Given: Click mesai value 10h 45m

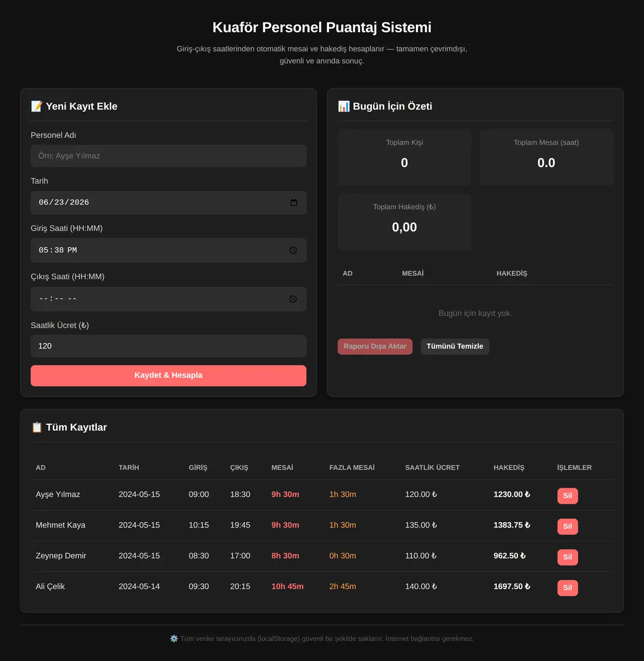Looking at the screenshot, I should [x=288, y=586].
